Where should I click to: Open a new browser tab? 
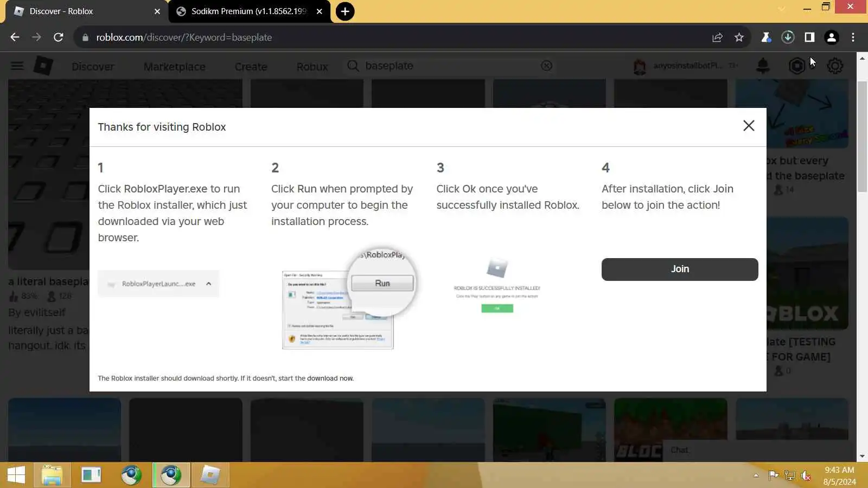(x=345, y=11)
